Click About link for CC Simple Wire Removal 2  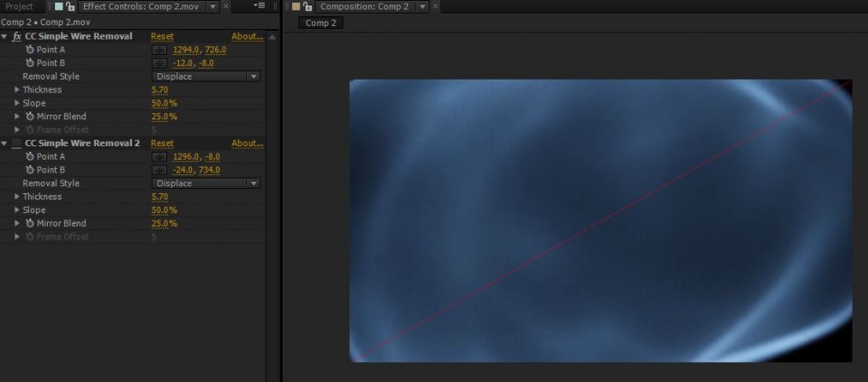pos(246,144)
